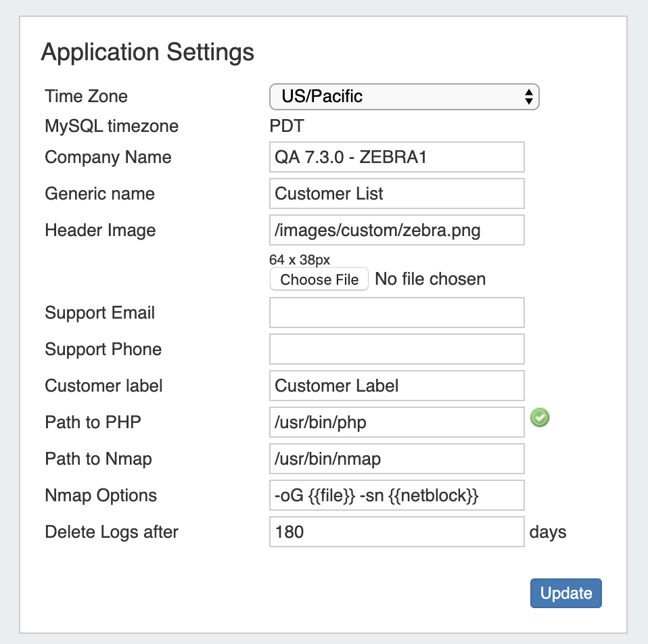Click the Choose File button
This screenshot has height=644, width=648.
(319, 279)
